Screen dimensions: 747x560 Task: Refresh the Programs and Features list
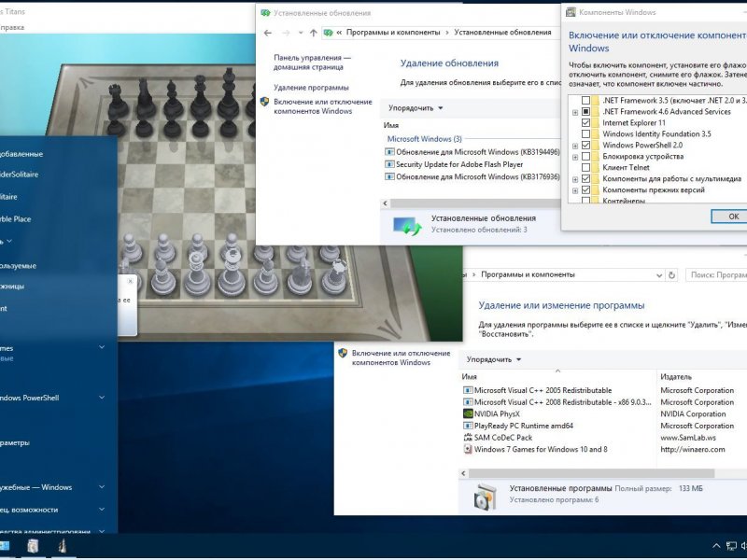(671, 274)
